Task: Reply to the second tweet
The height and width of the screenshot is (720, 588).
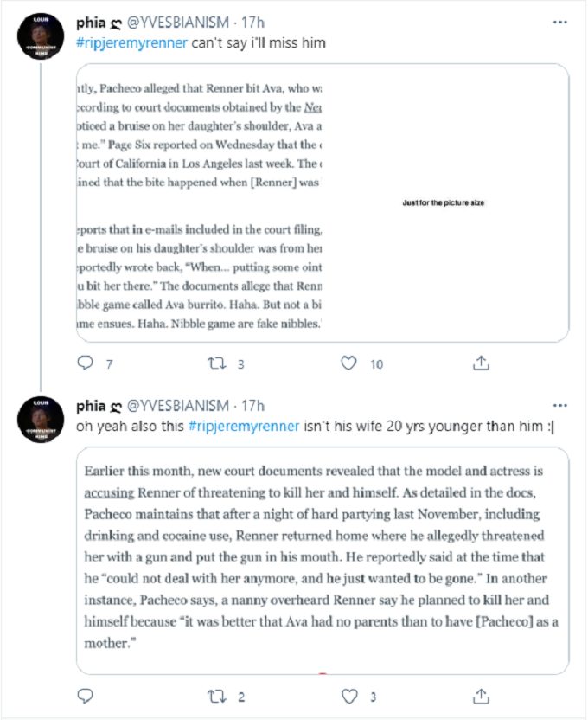Action: pos(85,696)
